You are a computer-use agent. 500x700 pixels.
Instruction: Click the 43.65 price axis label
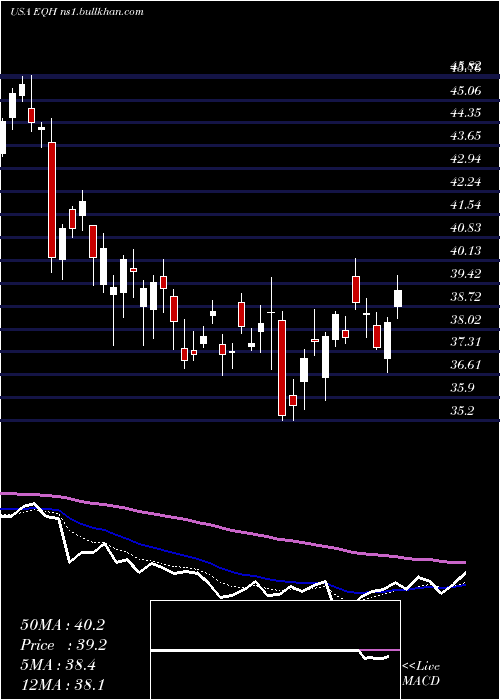(466, 136)
